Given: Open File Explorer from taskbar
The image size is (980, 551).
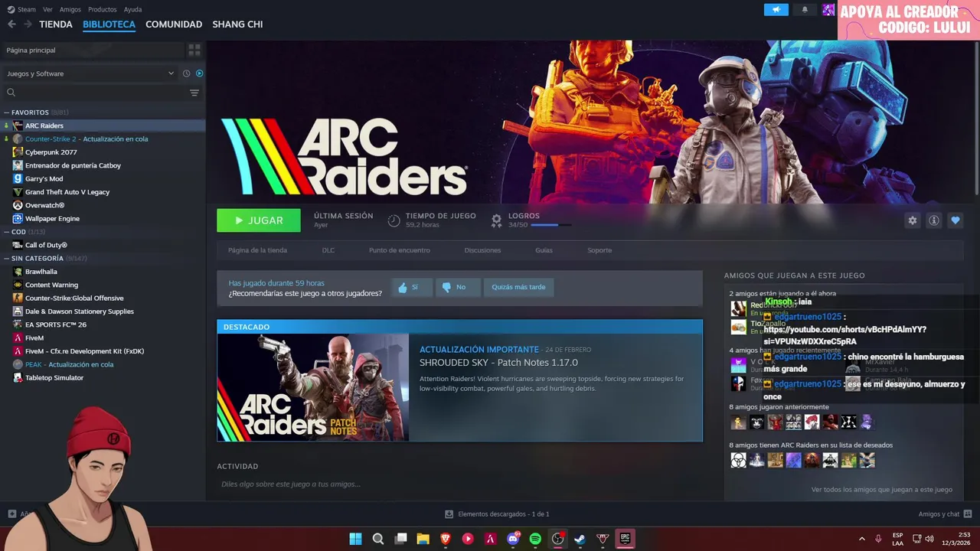Looking at the screenshot, I should pyautogui.click(x=423, y=539).
